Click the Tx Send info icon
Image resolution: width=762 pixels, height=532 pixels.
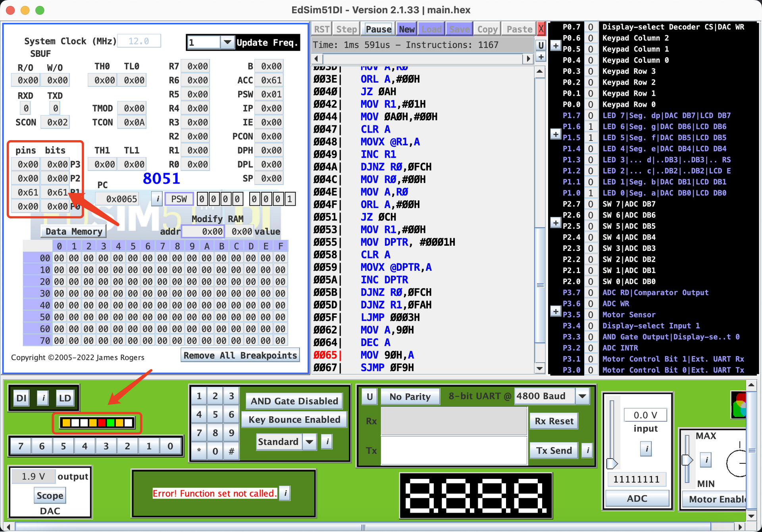pos(588,450)
